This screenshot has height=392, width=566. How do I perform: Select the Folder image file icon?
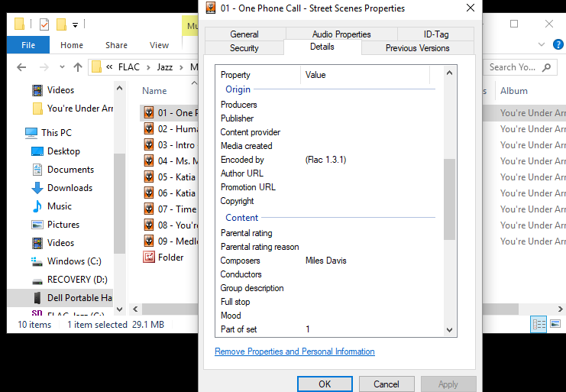(149, 258)
